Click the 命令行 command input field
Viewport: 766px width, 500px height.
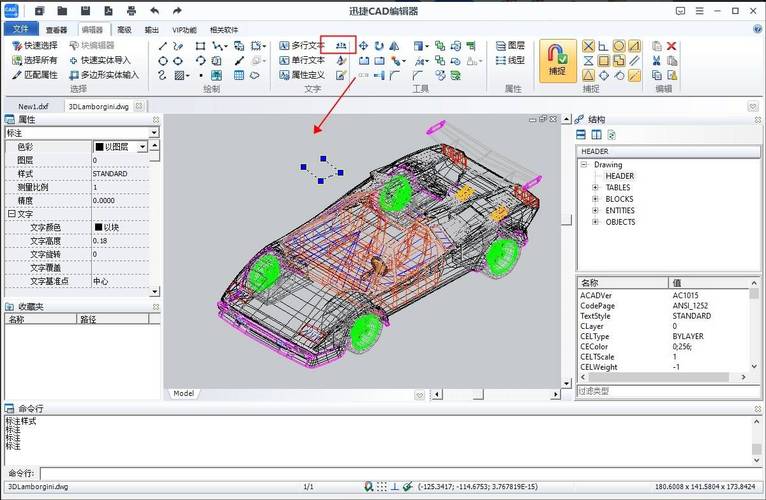point(390,473)
